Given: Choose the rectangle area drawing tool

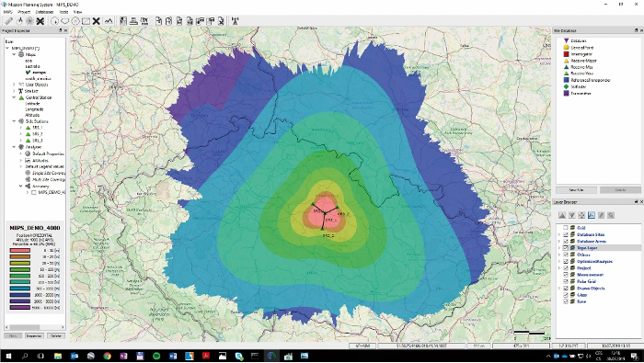Looking at the screenshot, I should (x=86, y=21).
